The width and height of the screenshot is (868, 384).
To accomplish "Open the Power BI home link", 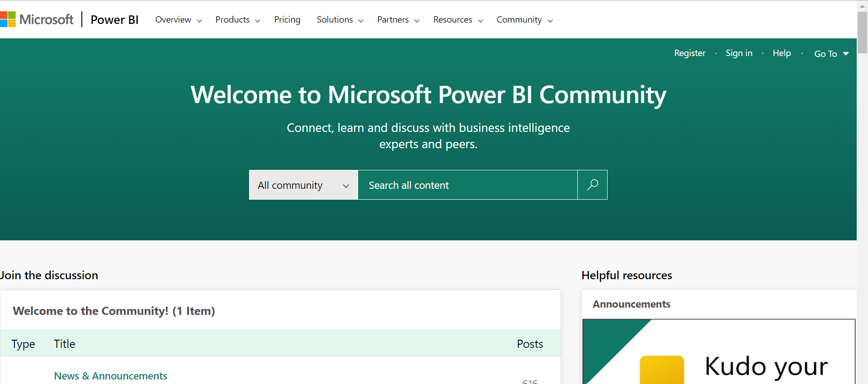I will tap(114, 20).
